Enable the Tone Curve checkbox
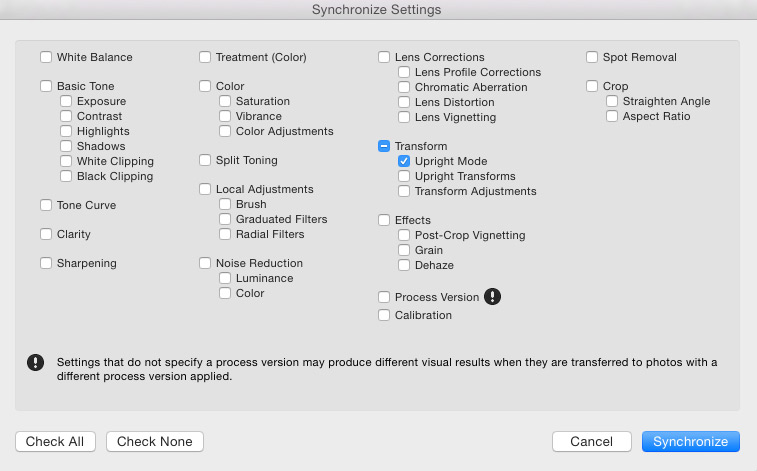The image size is (757, 471). [x=46, y=205]
